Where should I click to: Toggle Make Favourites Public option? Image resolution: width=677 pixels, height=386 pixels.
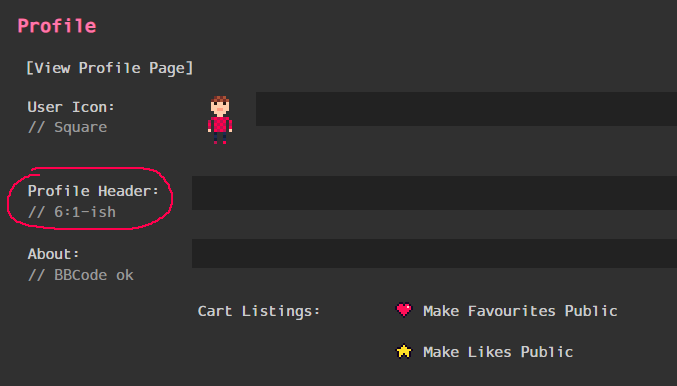coord(520,311)
